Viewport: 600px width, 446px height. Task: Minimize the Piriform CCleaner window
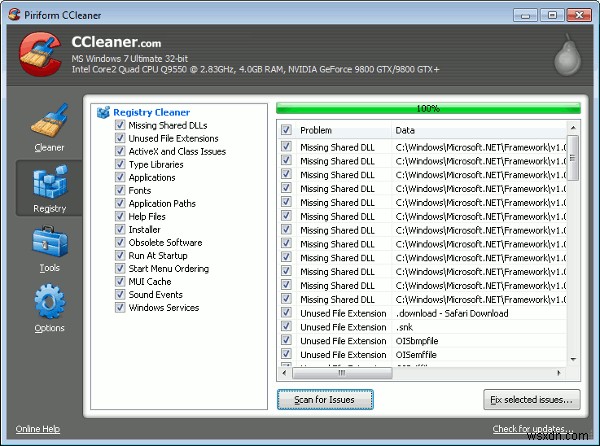pos(526,15)
